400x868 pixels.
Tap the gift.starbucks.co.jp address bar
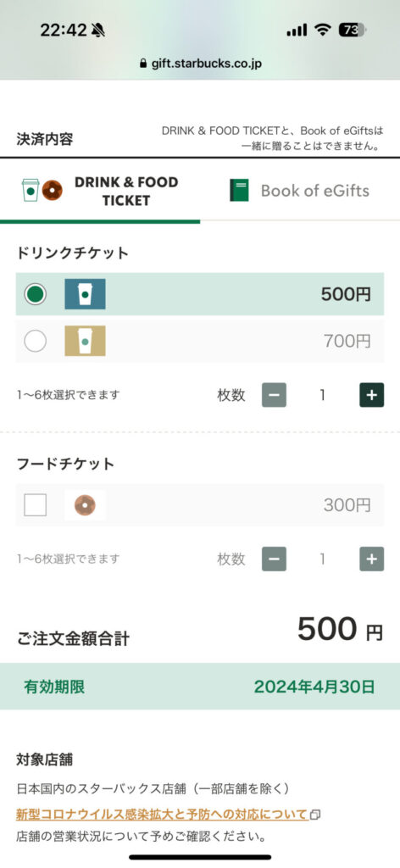coord(200,64)
